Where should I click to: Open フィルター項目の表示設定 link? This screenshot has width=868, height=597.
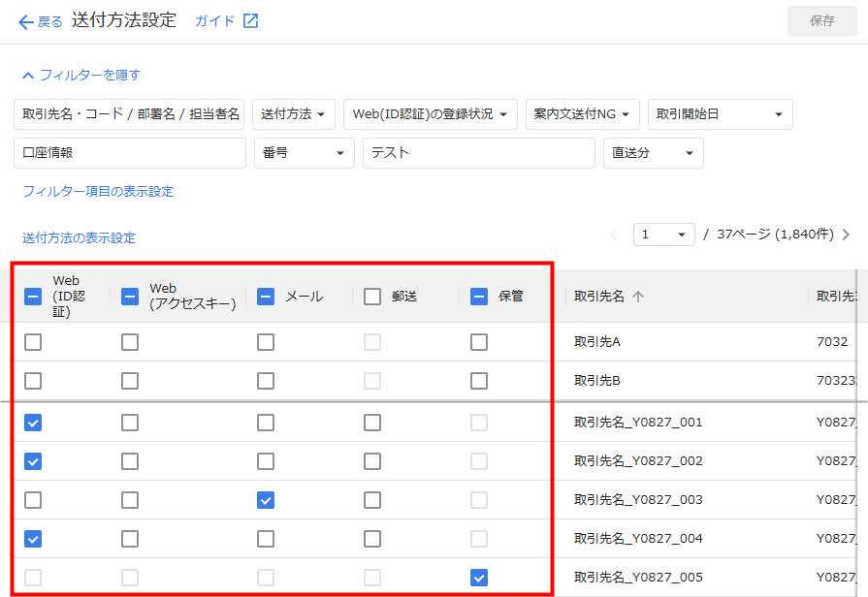(x=98, y=192)
